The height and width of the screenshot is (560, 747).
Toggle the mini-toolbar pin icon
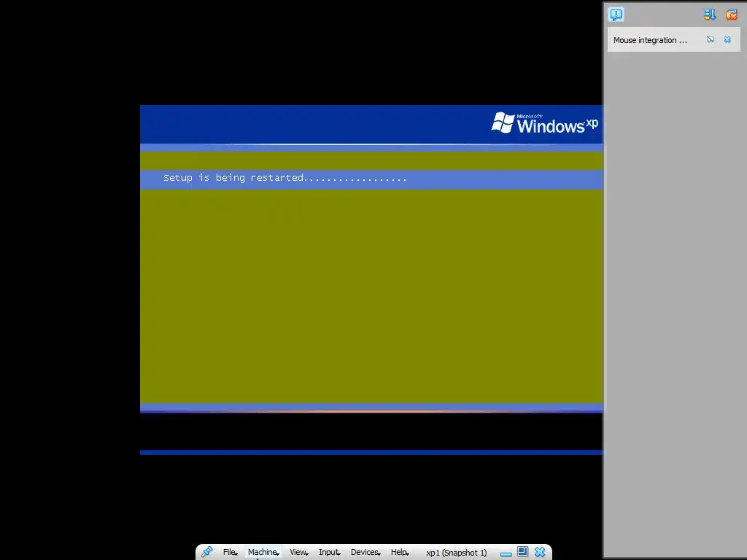pyautogui.click(x=206, y=552)
